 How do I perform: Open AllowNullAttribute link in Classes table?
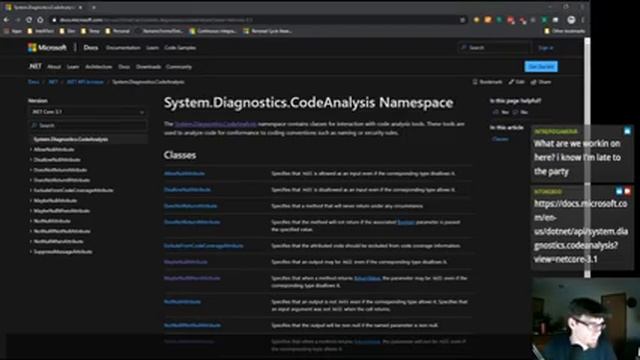[x=184, y=173]
